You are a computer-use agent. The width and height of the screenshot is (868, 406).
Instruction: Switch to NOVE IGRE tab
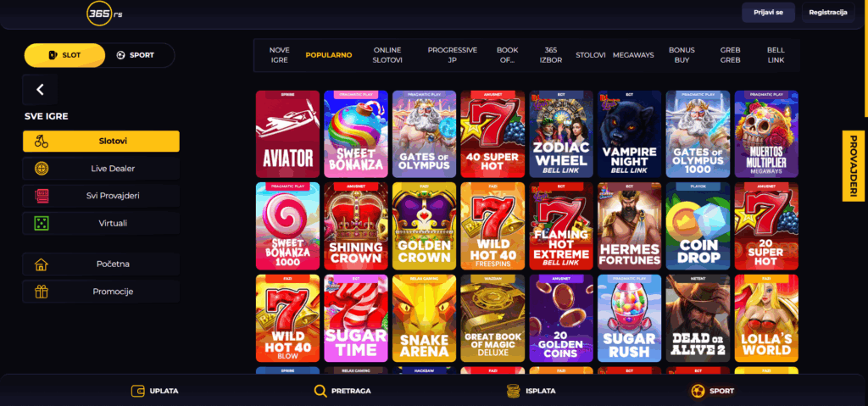tap(280, 55)
